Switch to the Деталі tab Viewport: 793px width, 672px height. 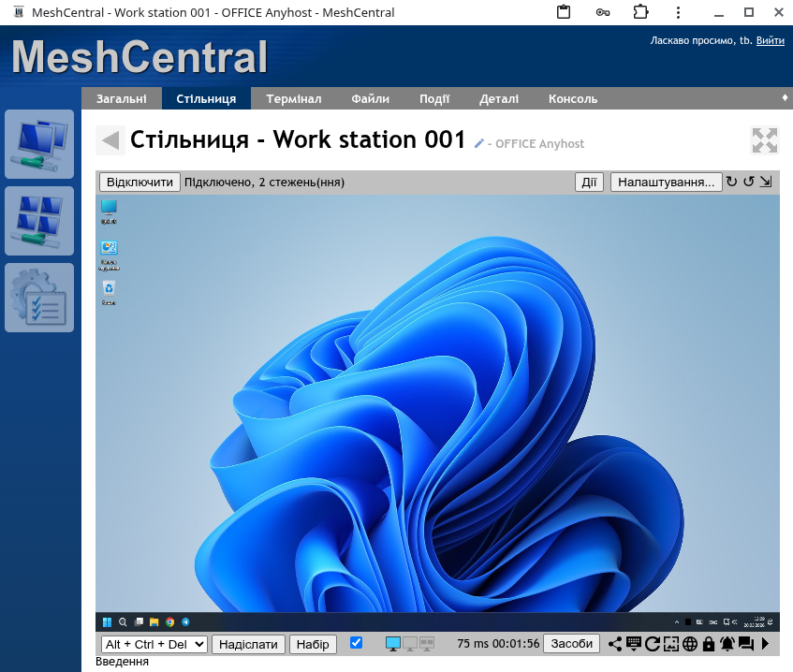pyautogui.click(x=499, y=98)
